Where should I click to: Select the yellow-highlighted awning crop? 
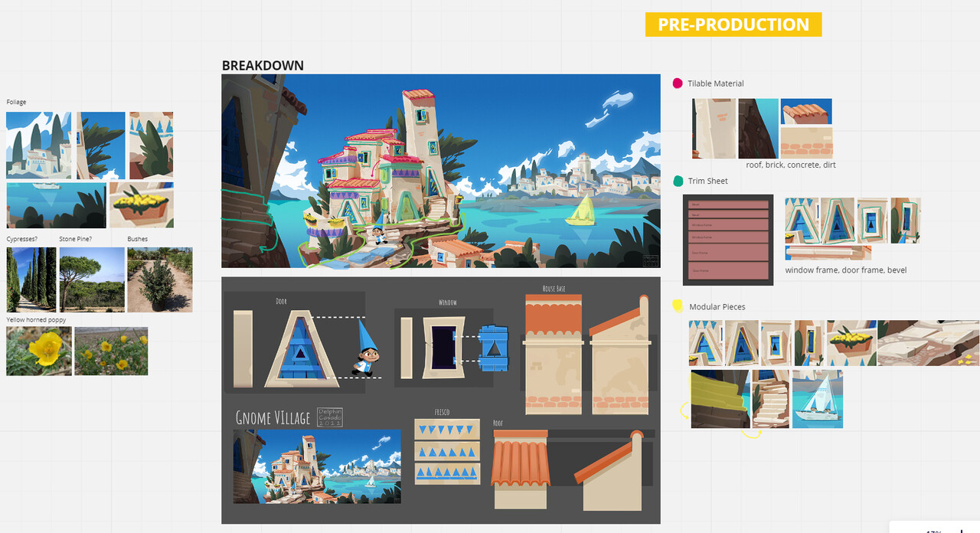click(720, 399)
